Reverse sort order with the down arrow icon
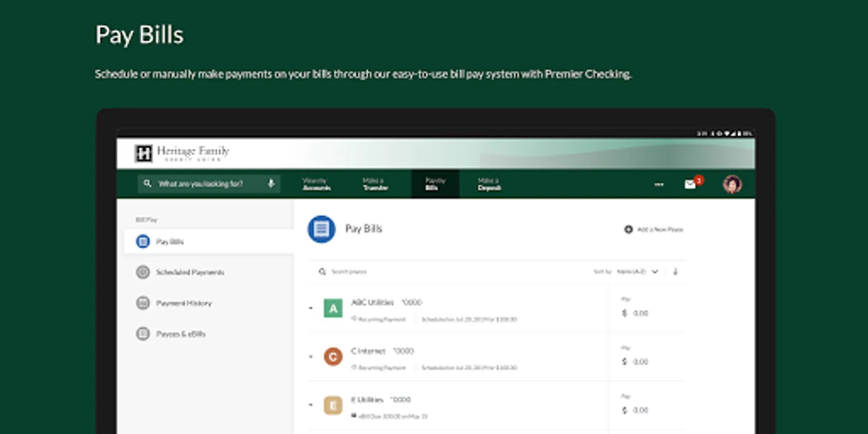Image resolution: width=868 pixels, height=434 pixels. pyautogui.click(x=675, y=271)
